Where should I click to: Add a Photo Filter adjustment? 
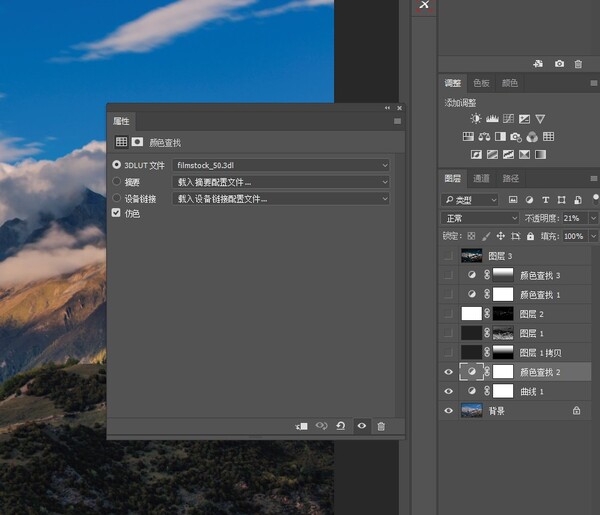point(516,137)
